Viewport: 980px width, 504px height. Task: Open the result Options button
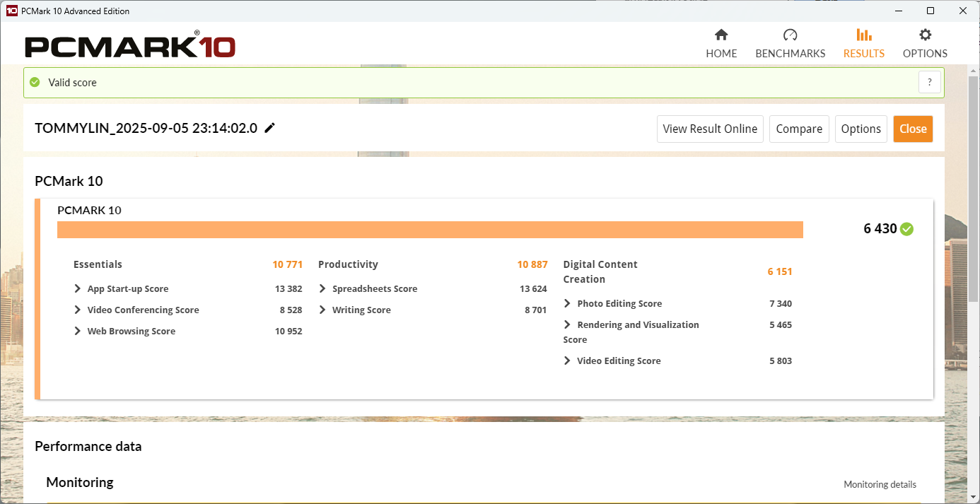[x=861, y=129]
